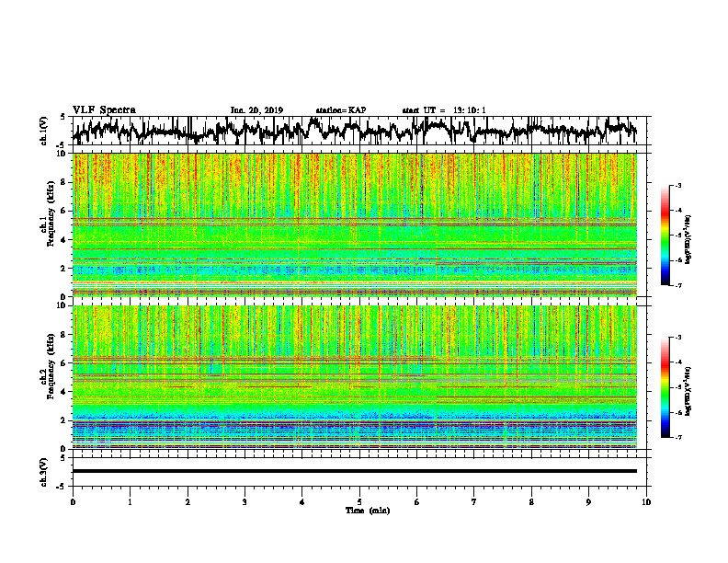728x563 pixels.
Task: Click the "-3" tick on ch.2 colorbar
Action: pos(677,338)
